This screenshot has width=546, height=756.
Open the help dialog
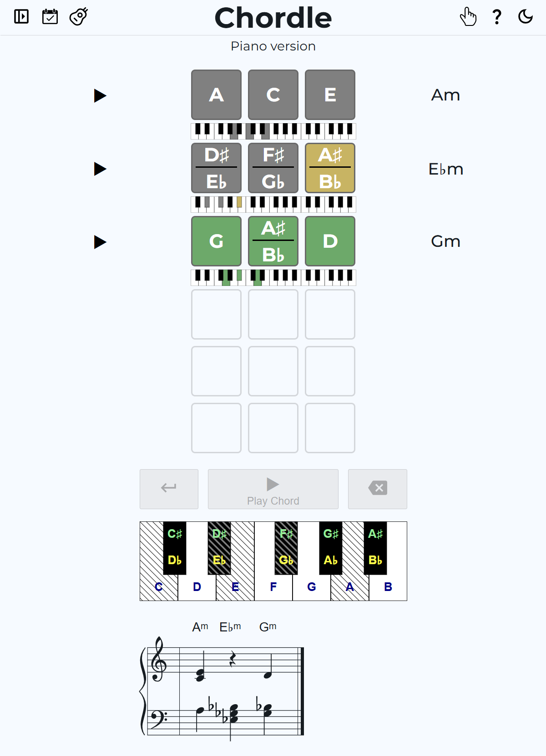[x=496, y=17]
